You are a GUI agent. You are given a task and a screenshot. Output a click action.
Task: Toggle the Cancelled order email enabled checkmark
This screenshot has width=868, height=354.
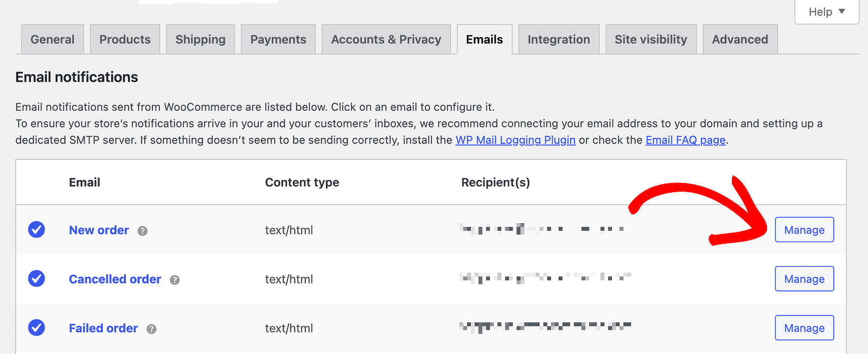(x=36, y=279)
